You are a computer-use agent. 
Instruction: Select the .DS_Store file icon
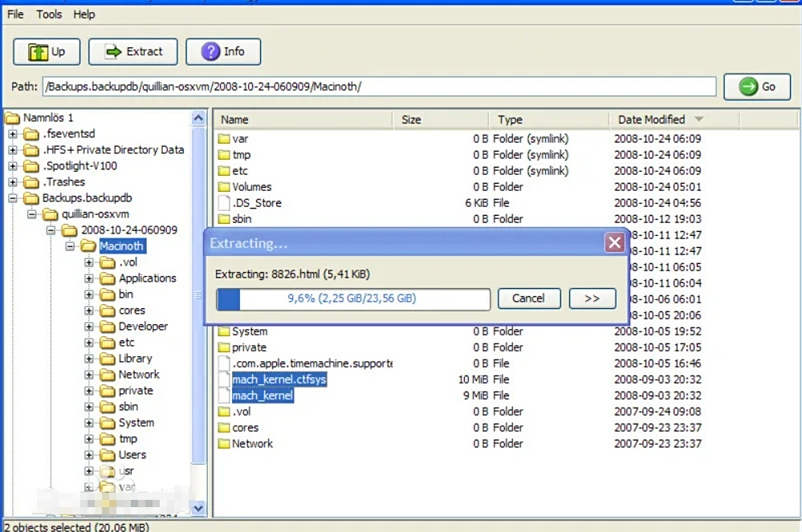(224, 203)
